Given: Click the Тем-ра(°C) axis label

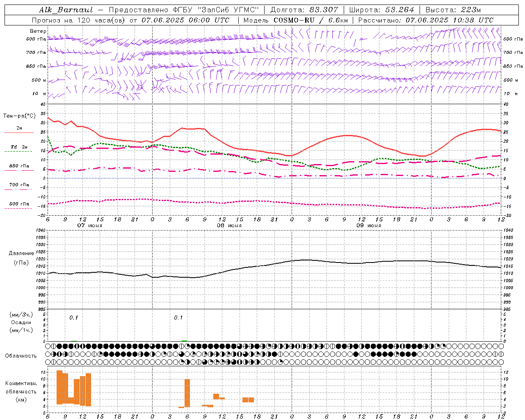Looking at the screenshot, I should click(x=19, y=116).
